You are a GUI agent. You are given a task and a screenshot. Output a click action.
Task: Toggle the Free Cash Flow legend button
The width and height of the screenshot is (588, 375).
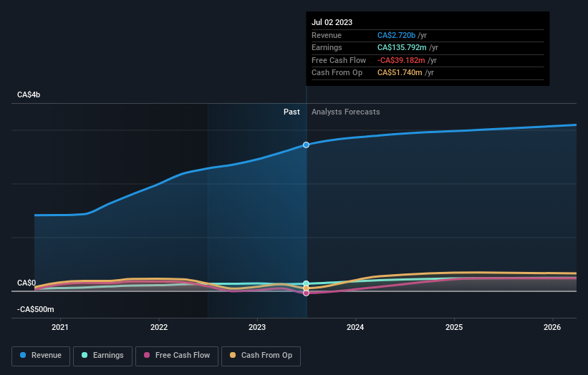[177, 356]
